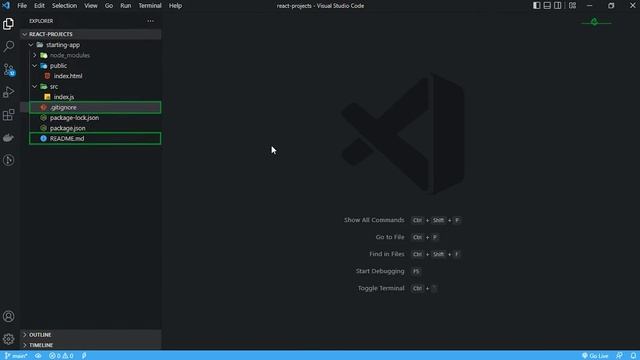Open the Go menu

[109, 6]
